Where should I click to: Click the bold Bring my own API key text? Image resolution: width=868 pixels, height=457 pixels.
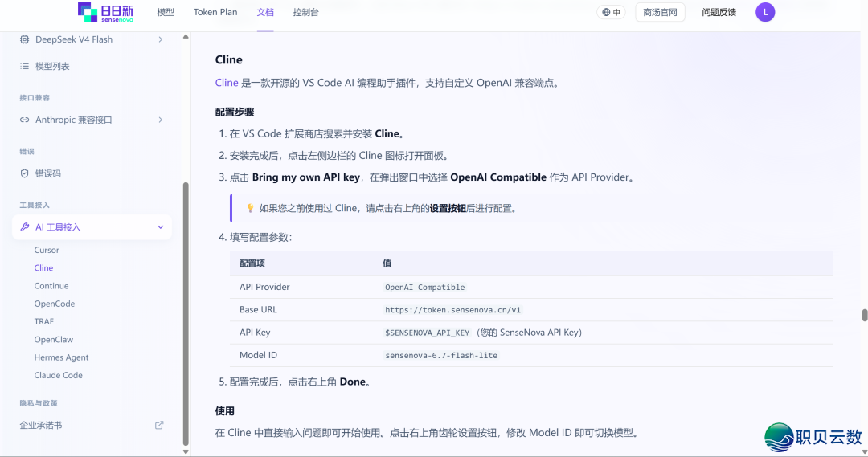305,177
